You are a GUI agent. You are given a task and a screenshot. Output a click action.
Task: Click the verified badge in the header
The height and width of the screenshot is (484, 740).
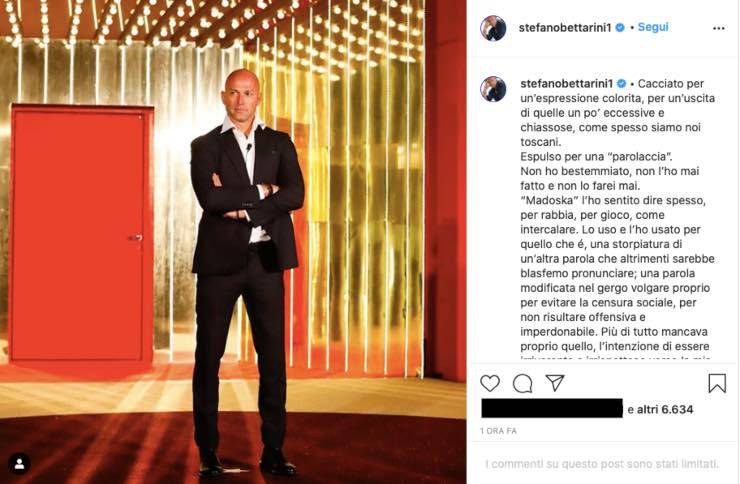point(620,28)
